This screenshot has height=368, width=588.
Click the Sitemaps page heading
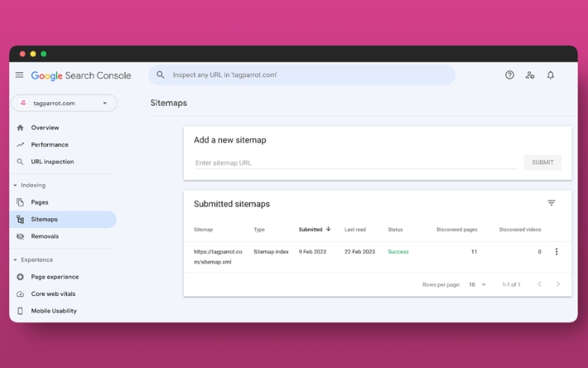[169, 103]
